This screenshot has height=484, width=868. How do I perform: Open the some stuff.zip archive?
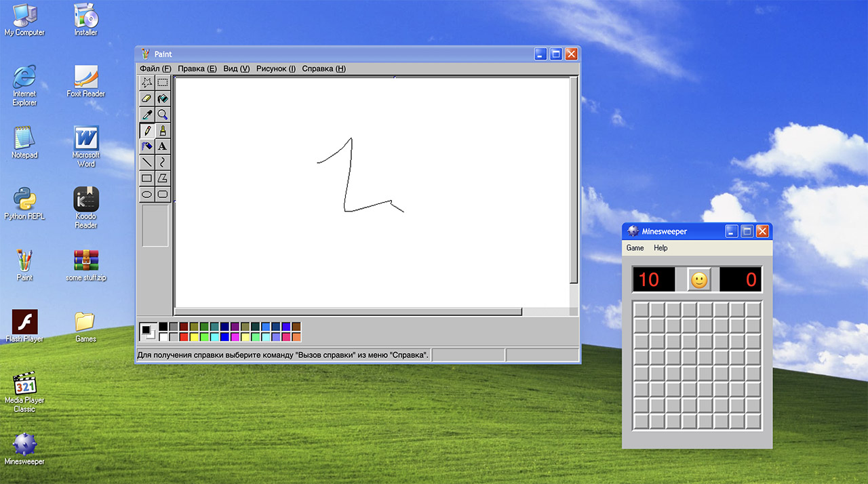coord(86,265)
